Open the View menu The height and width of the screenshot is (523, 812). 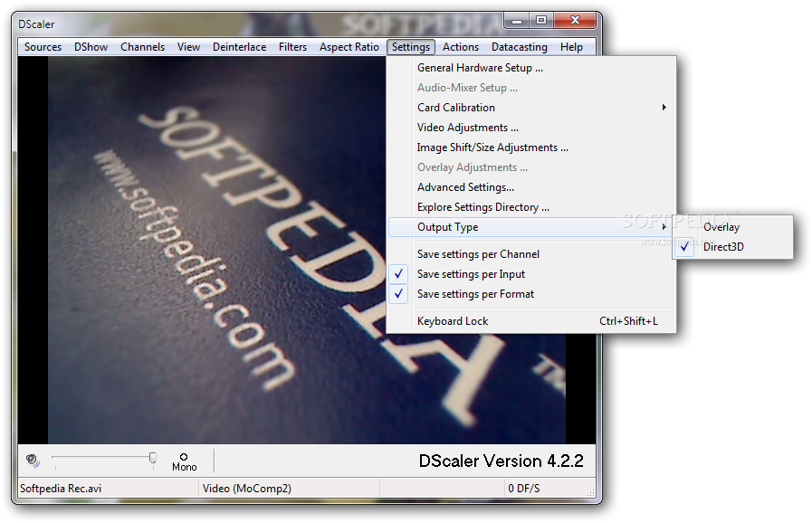click(188, 47)
